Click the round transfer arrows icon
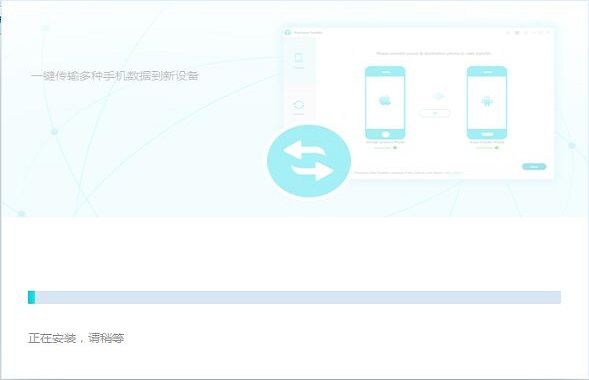589x380 pixels. click(x=309, y=161)
